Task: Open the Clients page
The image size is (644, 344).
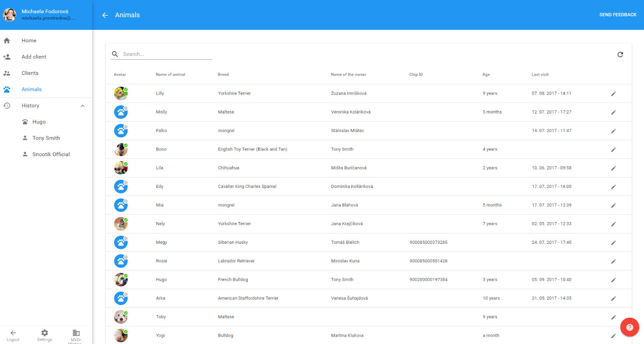Action: 30,73
